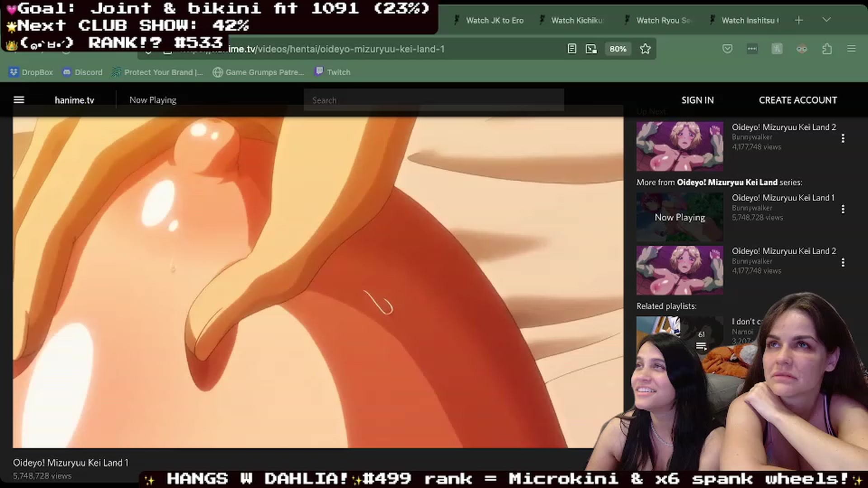Open the Game Grumps Patre... bookmark
The image size is (868, 488).
(259, 72)
